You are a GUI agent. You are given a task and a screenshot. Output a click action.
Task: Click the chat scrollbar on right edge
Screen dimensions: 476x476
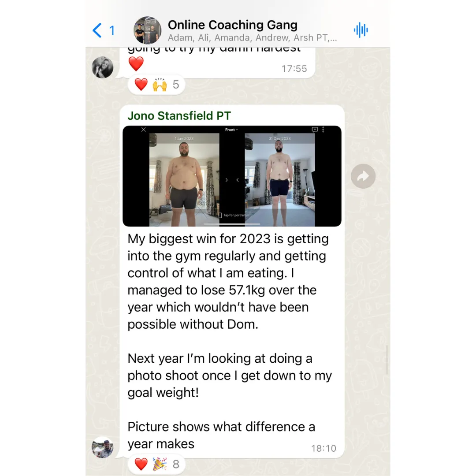(387, 360)
